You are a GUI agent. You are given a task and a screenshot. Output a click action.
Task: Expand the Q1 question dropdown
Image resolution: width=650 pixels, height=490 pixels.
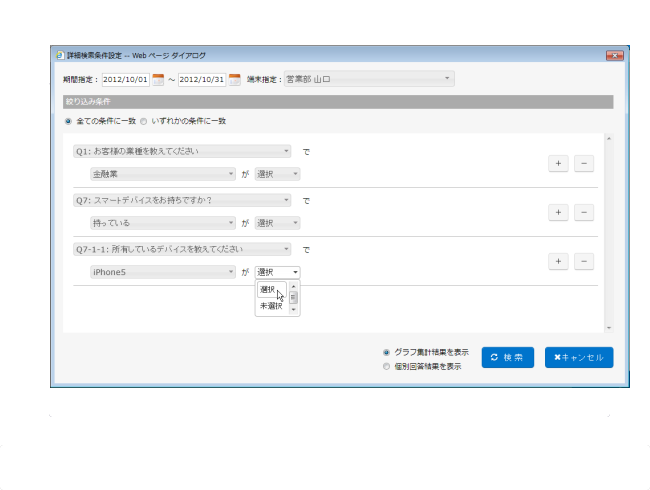coord(182,152)
